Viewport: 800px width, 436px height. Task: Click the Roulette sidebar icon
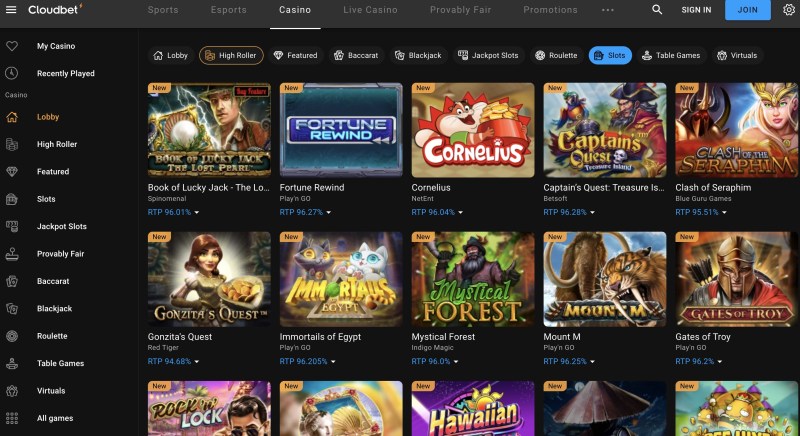click(x=12, y=336)
